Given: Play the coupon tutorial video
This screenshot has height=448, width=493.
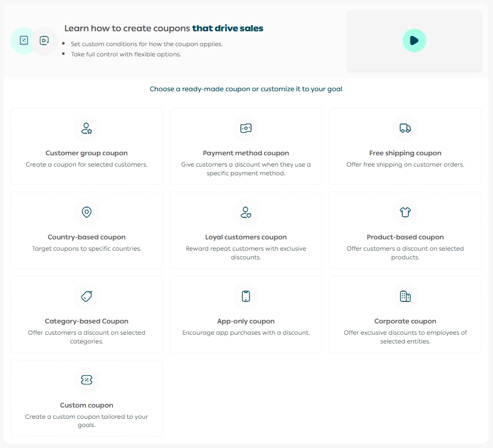Looking at the screenshot, I should click(x=414, y=40).
